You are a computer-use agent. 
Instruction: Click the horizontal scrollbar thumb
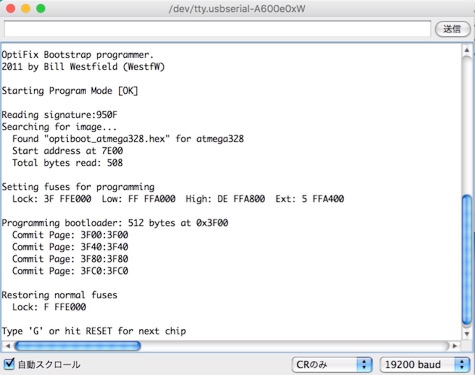click(78, 346)
